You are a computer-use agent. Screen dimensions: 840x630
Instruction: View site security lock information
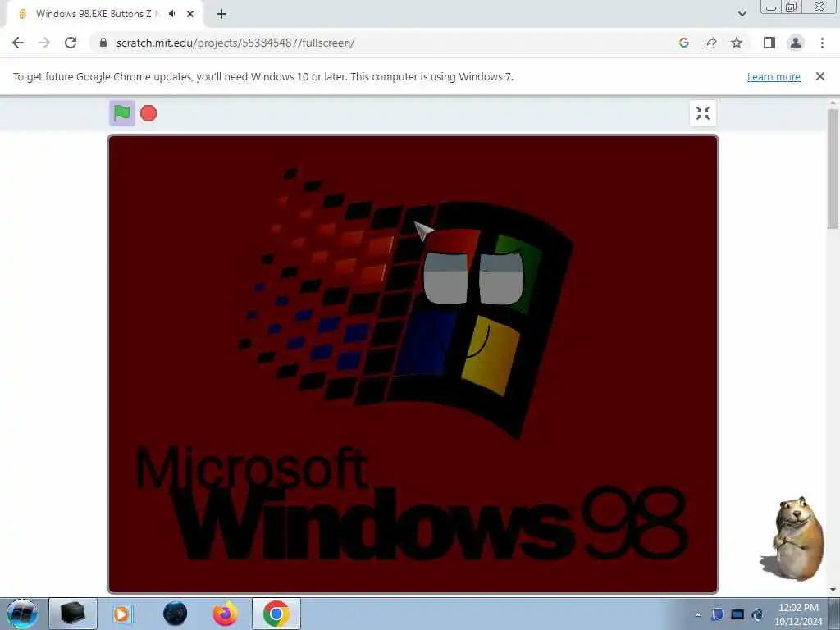pos(103,43)
